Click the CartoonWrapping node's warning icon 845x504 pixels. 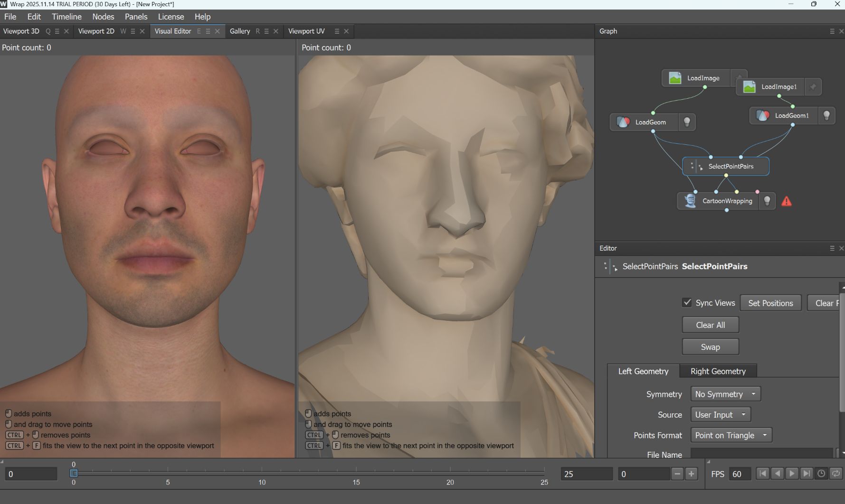click(787, 201)
